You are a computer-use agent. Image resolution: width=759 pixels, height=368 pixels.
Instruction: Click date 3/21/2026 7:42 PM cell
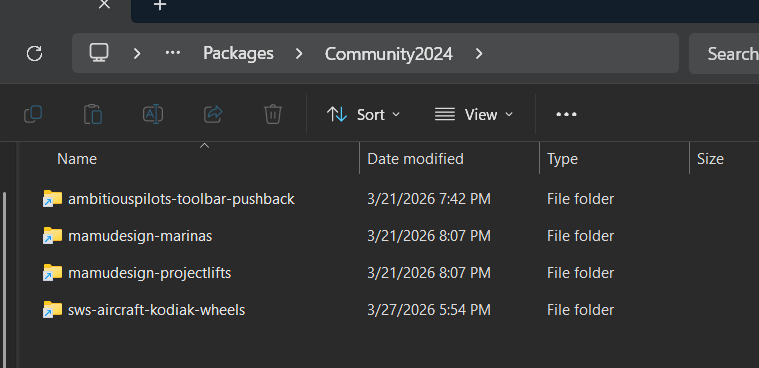(x=429, y=199)
